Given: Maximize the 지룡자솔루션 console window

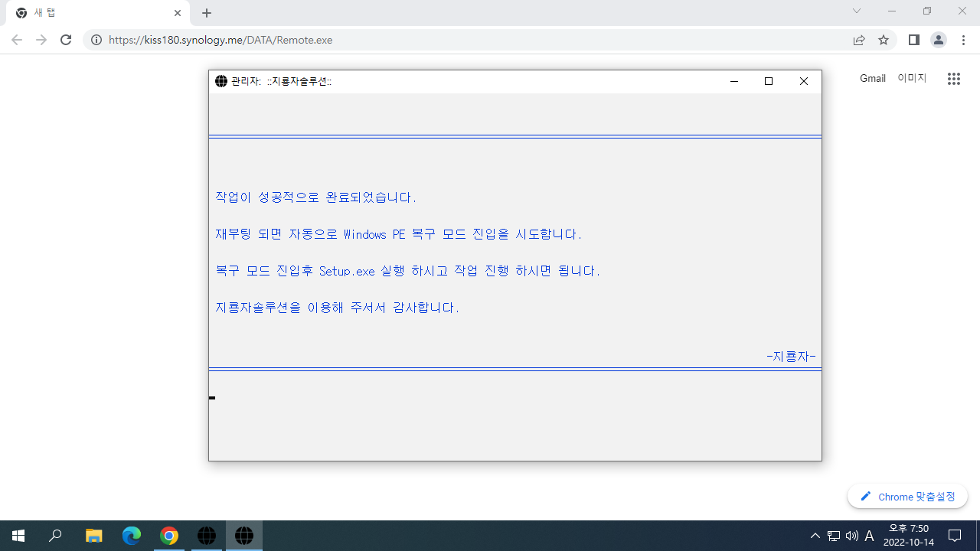Looking at the screenshot, I should coord(769,81).
